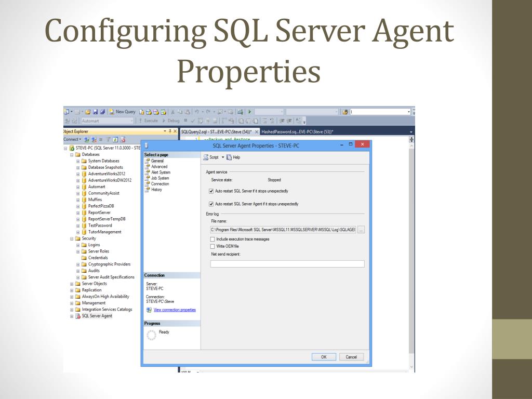
Task: Open the Automart database dropdown
Action: 131,121
